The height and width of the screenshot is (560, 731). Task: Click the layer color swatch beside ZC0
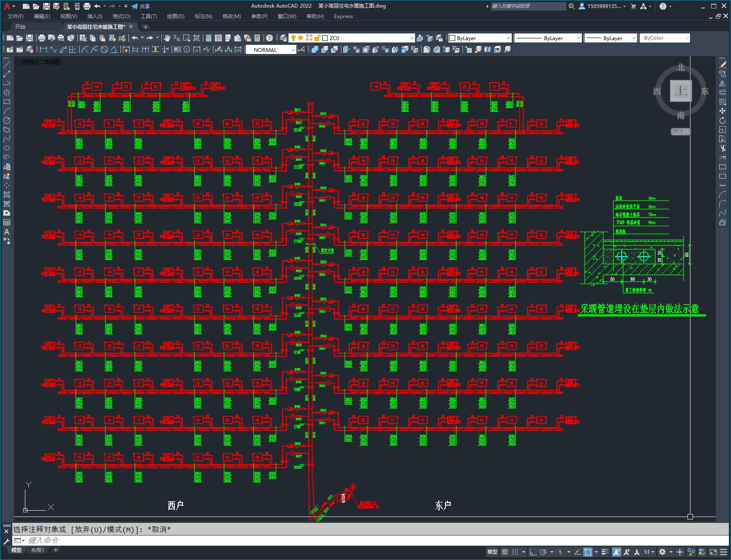click(x=325, y=38)
